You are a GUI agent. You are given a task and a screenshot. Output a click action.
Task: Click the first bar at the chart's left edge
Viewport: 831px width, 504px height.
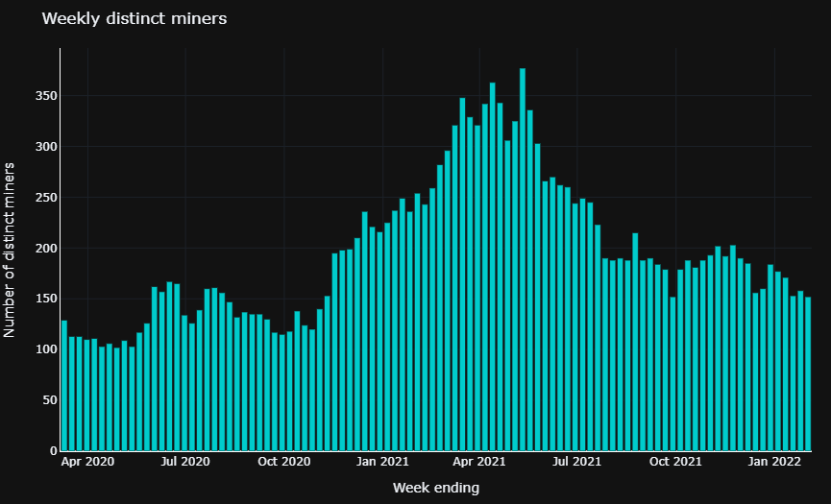(64, 385)
